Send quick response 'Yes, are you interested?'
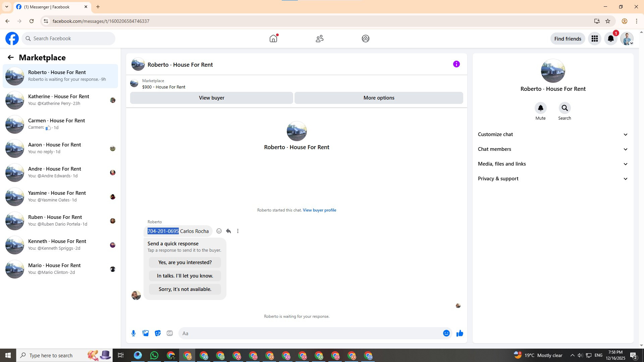 (x=185, y=262)
